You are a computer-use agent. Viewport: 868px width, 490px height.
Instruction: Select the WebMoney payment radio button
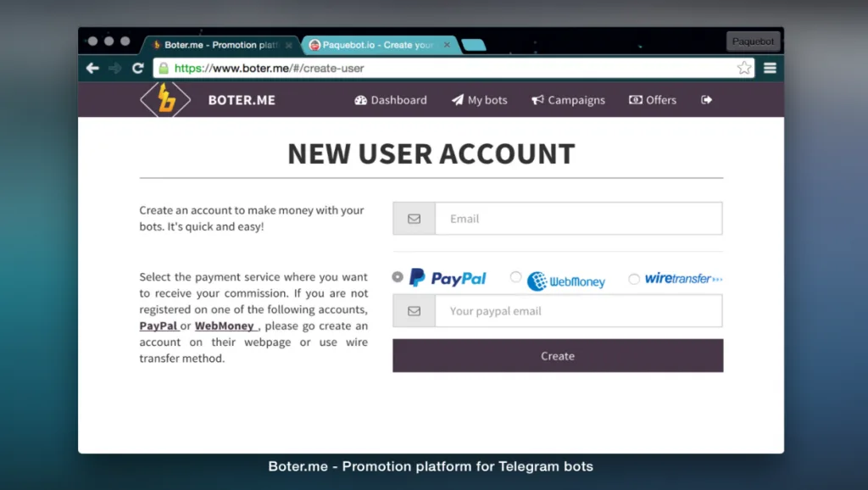[x=515, y=277]
